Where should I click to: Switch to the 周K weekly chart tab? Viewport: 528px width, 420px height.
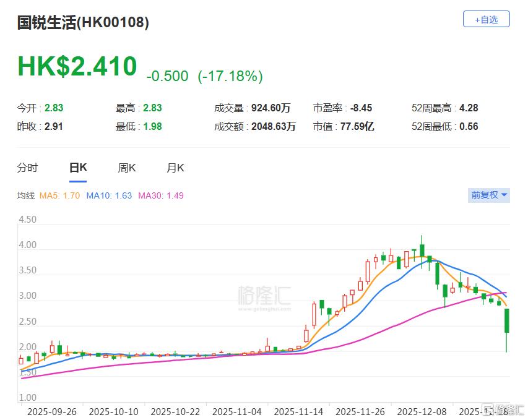coord(126,167)
